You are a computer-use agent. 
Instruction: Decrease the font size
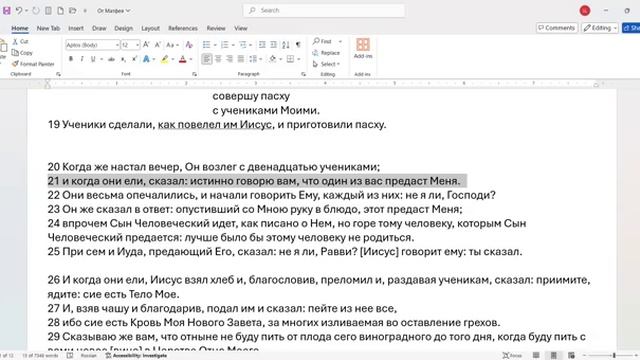[x=158, y=44]
